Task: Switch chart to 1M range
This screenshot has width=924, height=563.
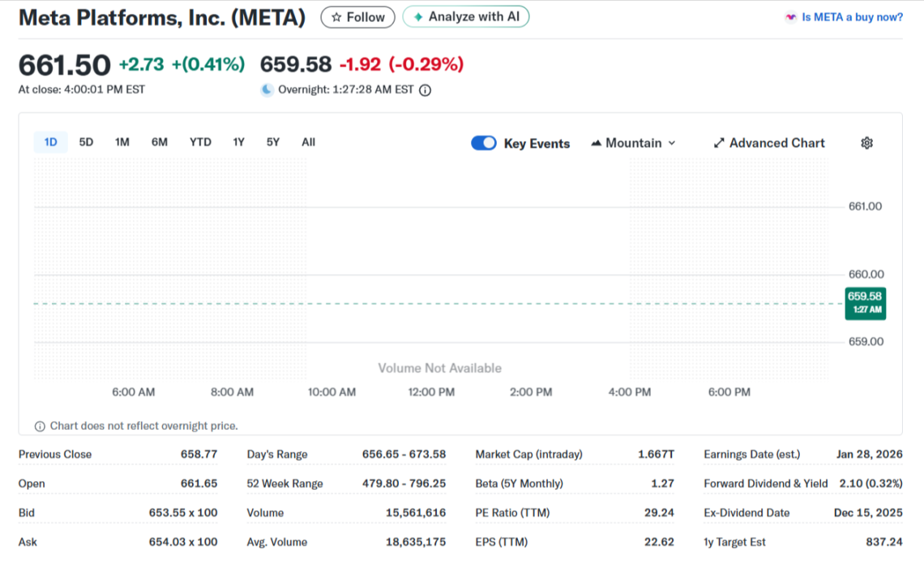Action: click(122, 142)
